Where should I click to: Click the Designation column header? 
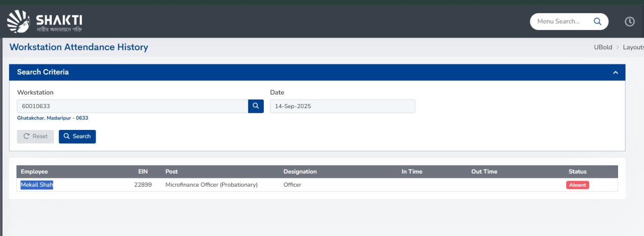(x=300, y=172)
